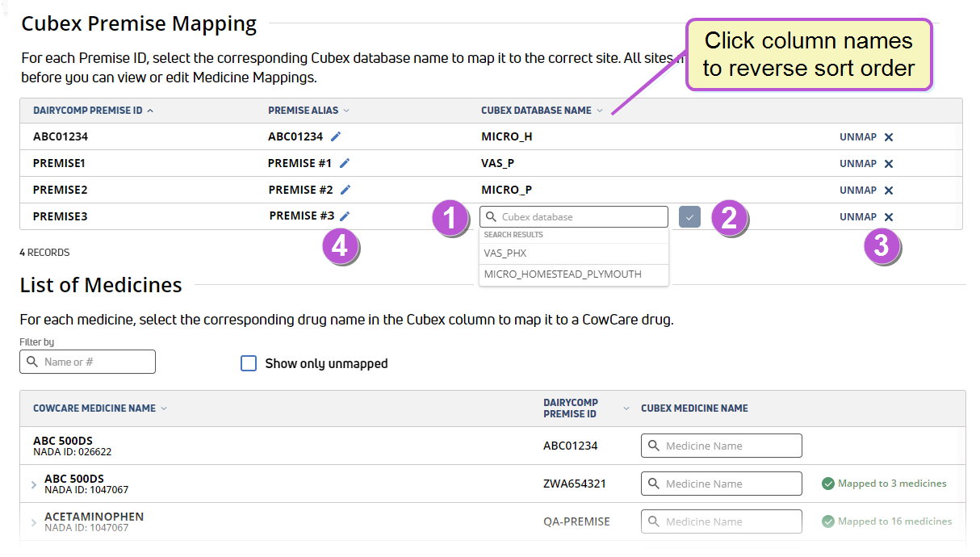The image size is (980, 557).
Task: Click the PREMISE3 premise ID cell
Action: coord(60,216)
